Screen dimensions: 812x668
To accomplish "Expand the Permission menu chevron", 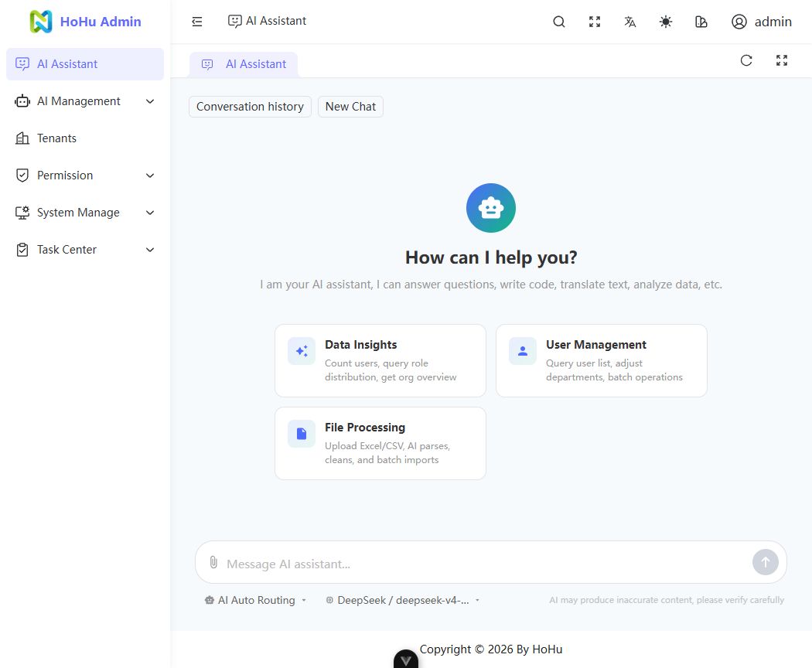I will [150, 176].
